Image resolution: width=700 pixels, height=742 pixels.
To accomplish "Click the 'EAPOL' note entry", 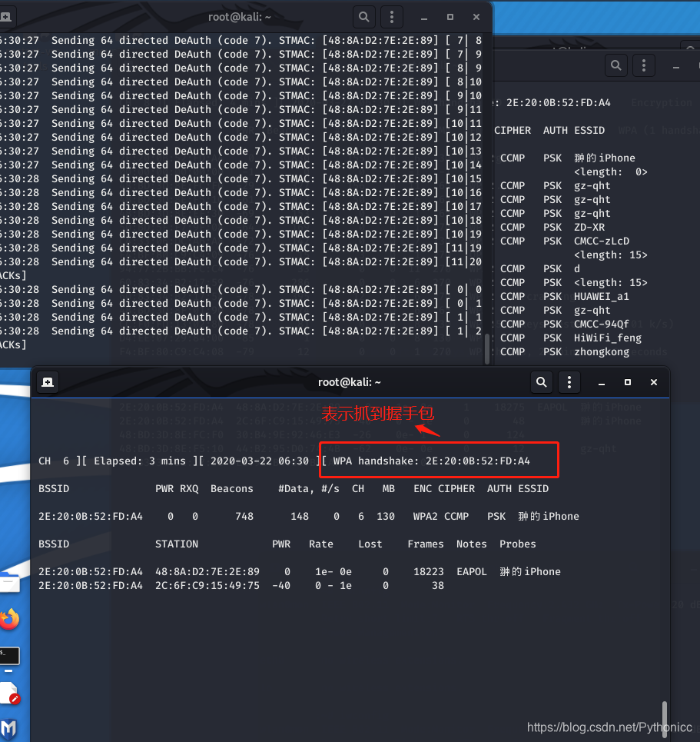I will 472,571.
